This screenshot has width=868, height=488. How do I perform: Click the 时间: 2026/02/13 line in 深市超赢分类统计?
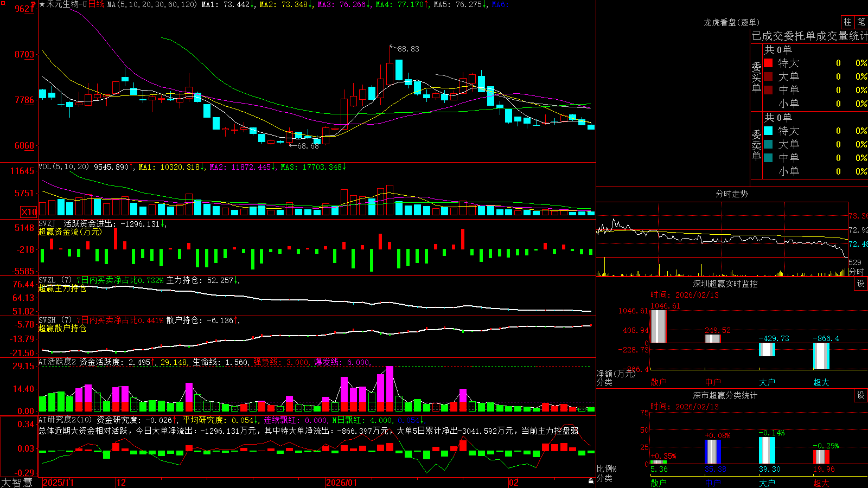pyautogui.click(x=685, y=407)
